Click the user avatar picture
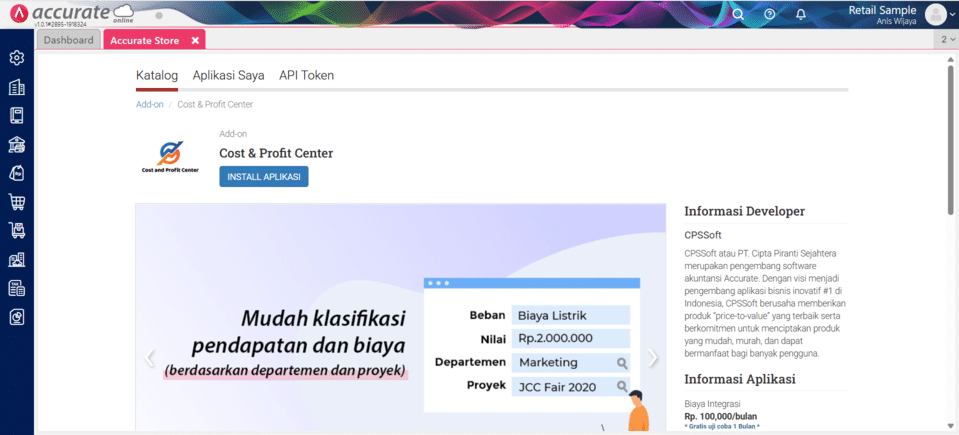This screenshot has width=959, height=435. 936,14
